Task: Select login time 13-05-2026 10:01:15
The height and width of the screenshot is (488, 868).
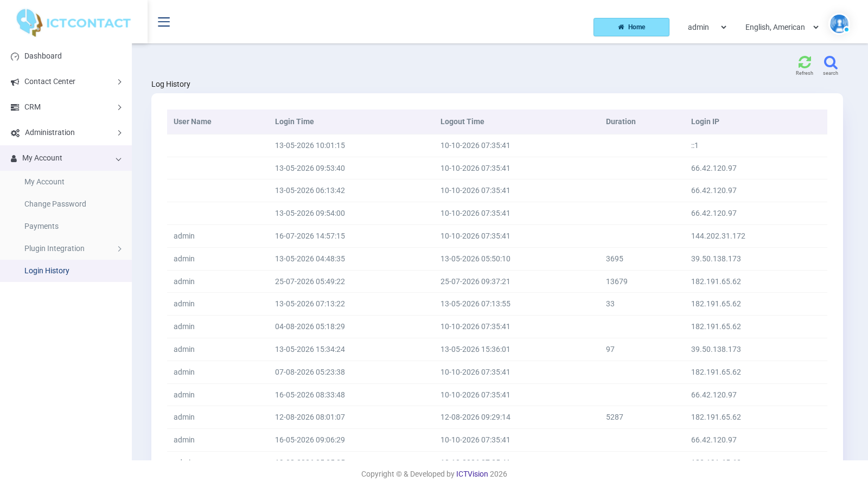Action: tap(310, 145)
